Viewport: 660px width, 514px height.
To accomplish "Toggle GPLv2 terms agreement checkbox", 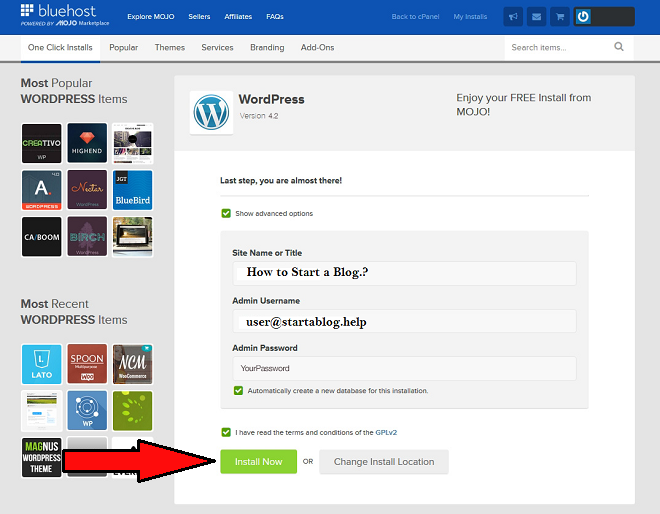I will 226,432.
